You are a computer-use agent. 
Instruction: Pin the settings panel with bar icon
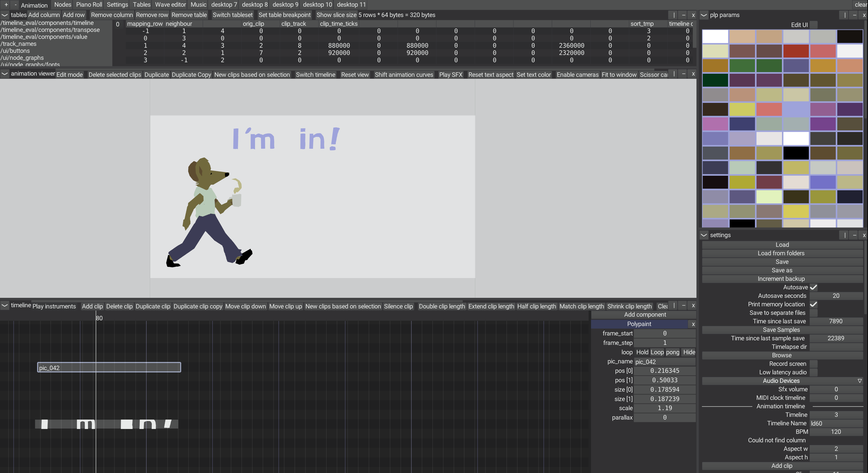(845, 235)
